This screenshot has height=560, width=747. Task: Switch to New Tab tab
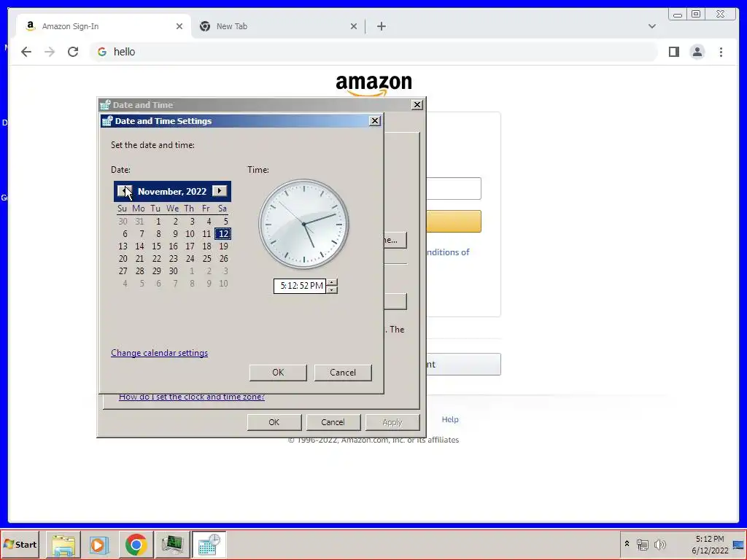[x=278, y=26]
